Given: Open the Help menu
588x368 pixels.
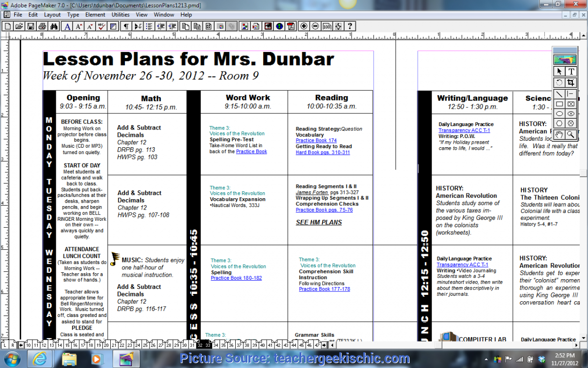Looking at the screenshot, I should [186, 15].
